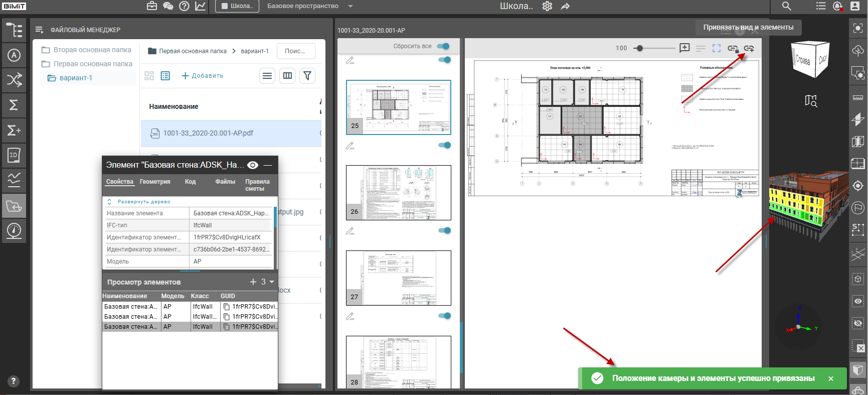Switch to the Геометрия tab
This screenshot has width=868, height=395.
click(155, 182)
